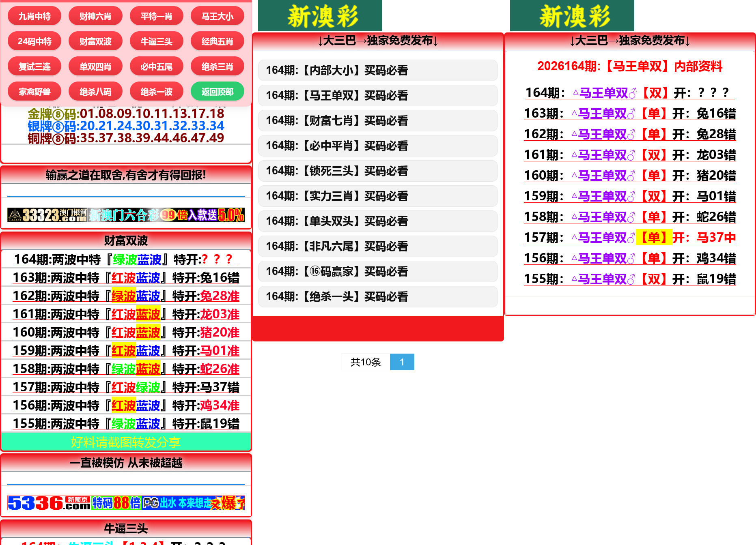
Task: Click the 164期 马王单双【双】开:??? row
Action: pyautogui.click(x=630, y=93)
